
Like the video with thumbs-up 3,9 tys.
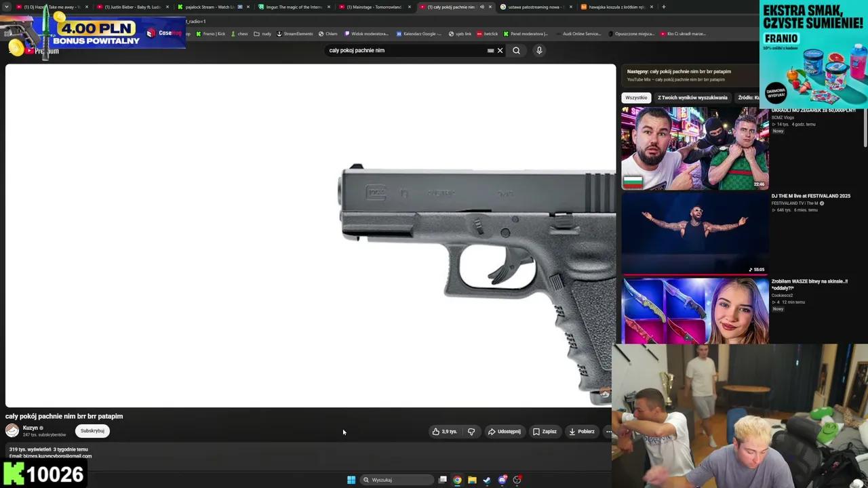click(x=445, y=431)
